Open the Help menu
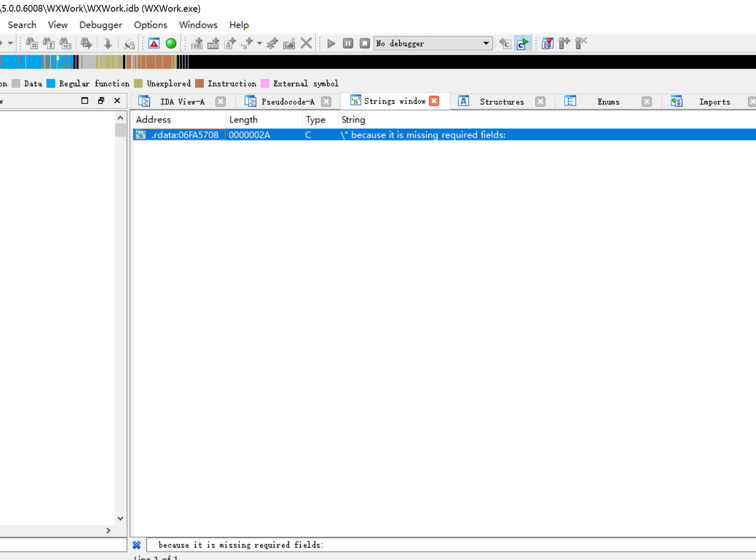The width and height of the screenshot is (756, 560). pos(239,25)
